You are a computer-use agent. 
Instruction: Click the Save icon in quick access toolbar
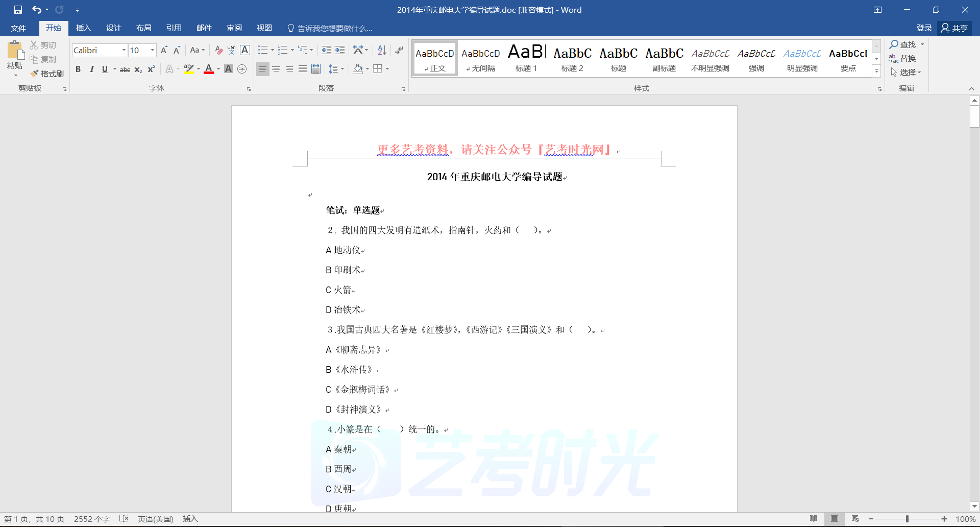coord(18,10)
